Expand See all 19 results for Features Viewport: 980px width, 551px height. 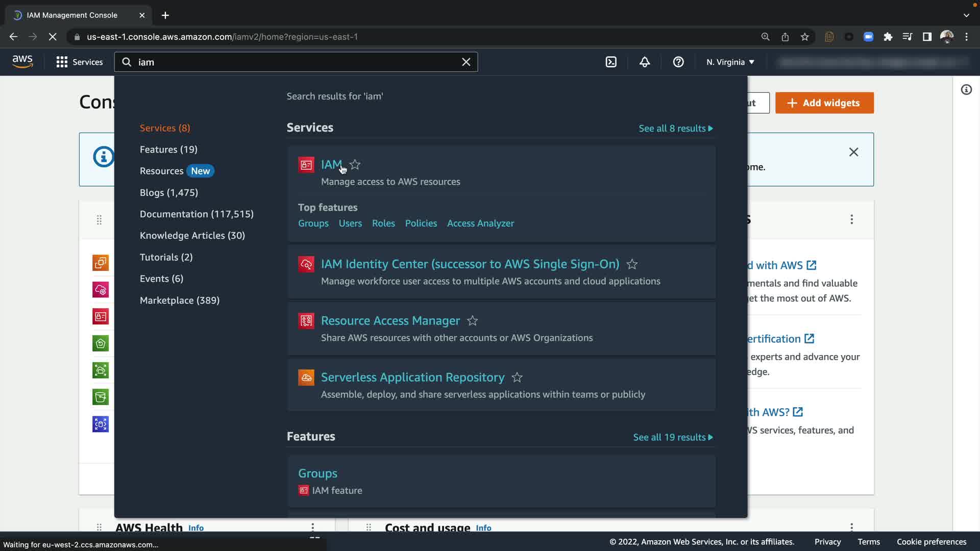[x=673, y=437]
